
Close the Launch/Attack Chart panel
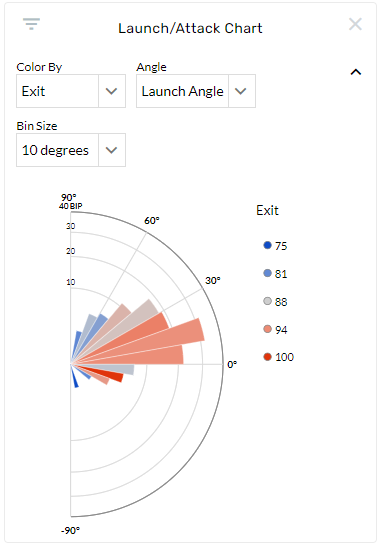[x=355, y=24]
